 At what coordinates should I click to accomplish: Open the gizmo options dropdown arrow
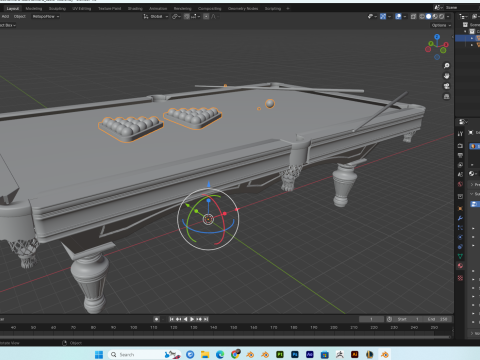pyautogui.click(x=389, y=16)
